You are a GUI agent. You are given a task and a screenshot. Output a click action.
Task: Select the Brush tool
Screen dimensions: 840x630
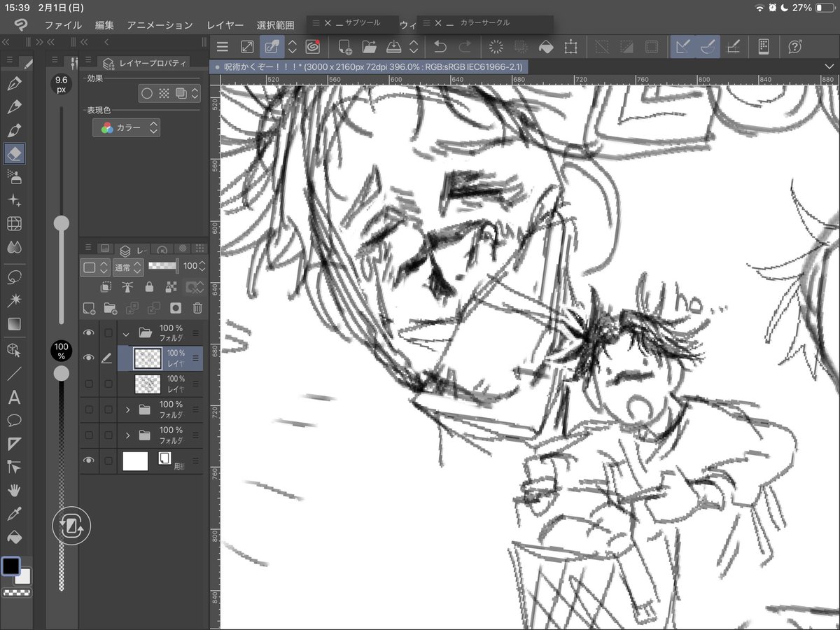[x=14, y=131]
